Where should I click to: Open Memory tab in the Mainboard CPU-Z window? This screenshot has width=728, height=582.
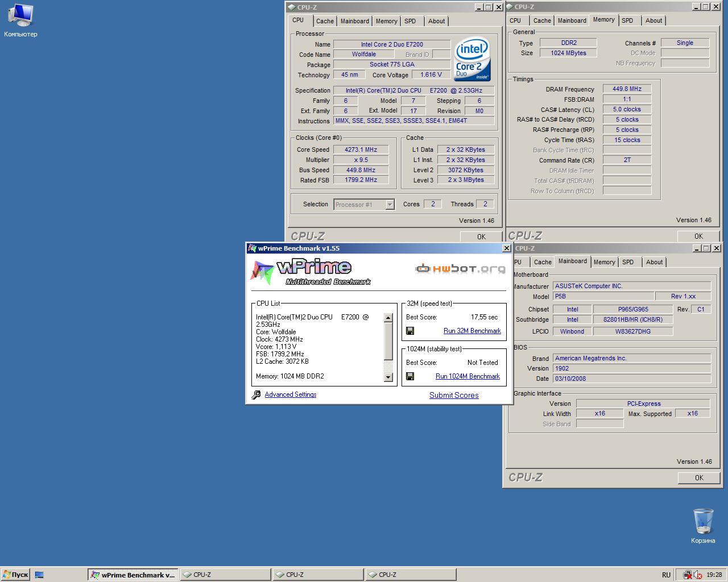[604, 262]
